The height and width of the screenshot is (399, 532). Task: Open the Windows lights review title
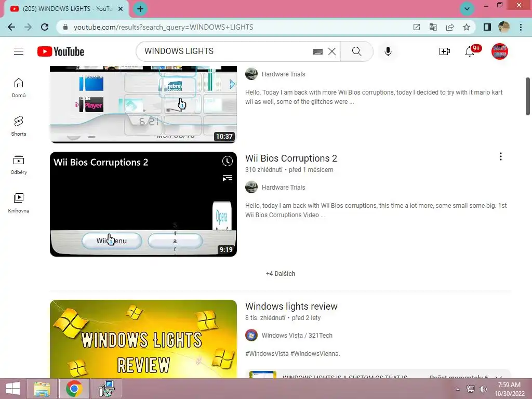(291, 307)
